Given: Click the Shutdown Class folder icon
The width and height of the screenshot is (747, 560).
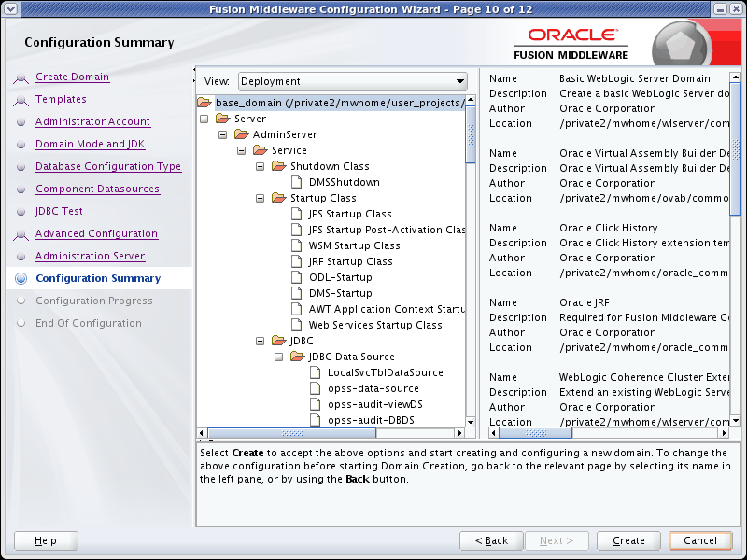Looking at the screenshot, I should [x=278, y=166].
